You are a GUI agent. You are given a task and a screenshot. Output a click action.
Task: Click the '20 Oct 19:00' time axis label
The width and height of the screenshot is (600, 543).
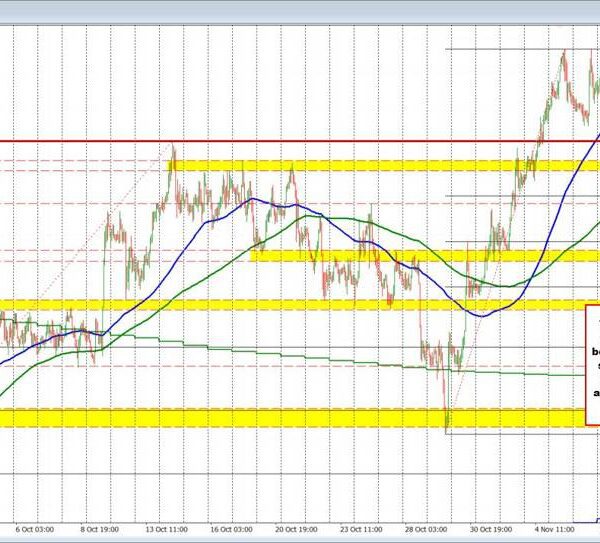click(297, 530)
